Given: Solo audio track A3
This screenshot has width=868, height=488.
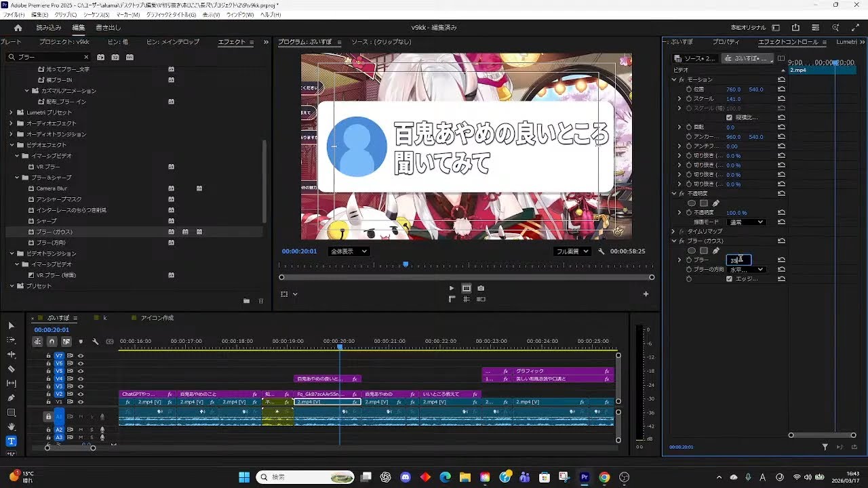Looking at the screenshot, I should 91,438.
